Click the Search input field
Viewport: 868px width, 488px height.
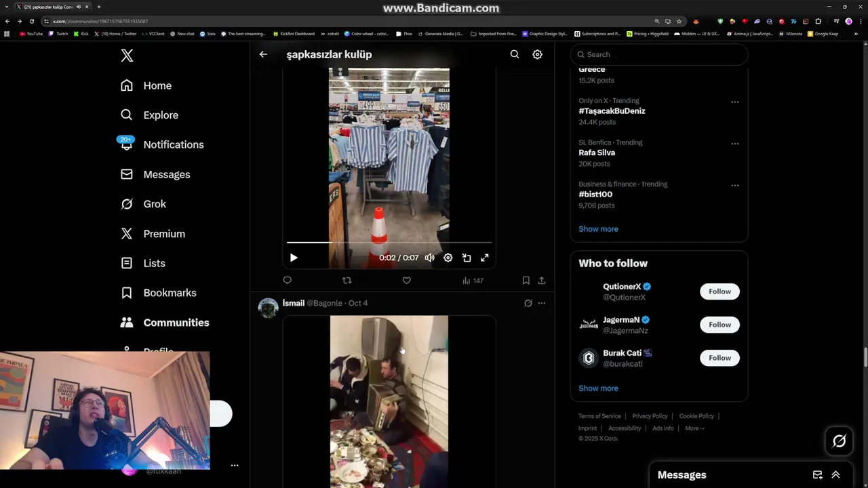(659, 54)
